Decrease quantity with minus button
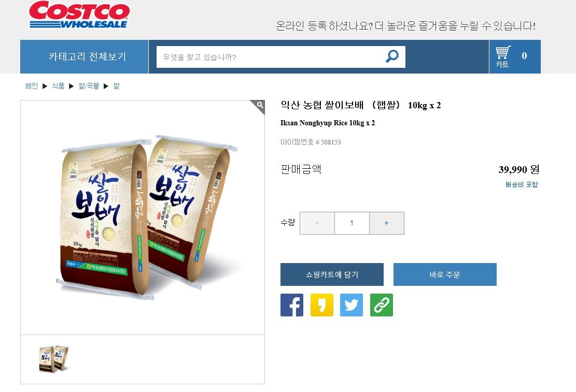Viewport: 576px width, 392px height. (317, 223)
